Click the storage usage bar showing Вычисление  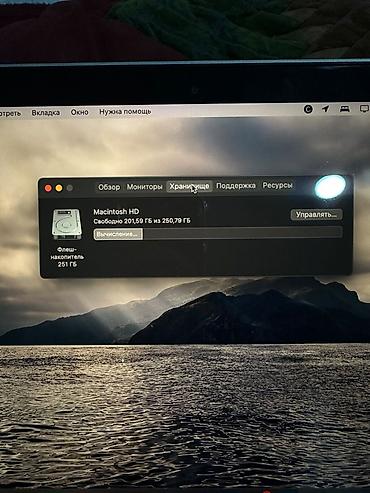[x=218, y=234]
